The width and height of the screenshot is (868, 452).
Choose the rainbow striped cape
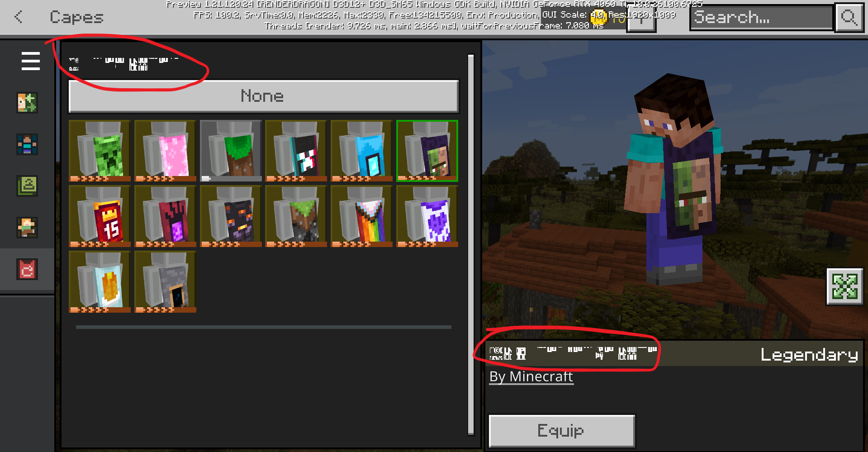tap(361, 216)
